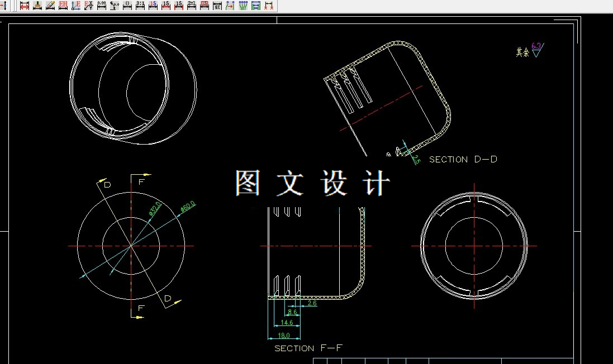Open the 3:1 scale dimension tool

tap(140, 6)
